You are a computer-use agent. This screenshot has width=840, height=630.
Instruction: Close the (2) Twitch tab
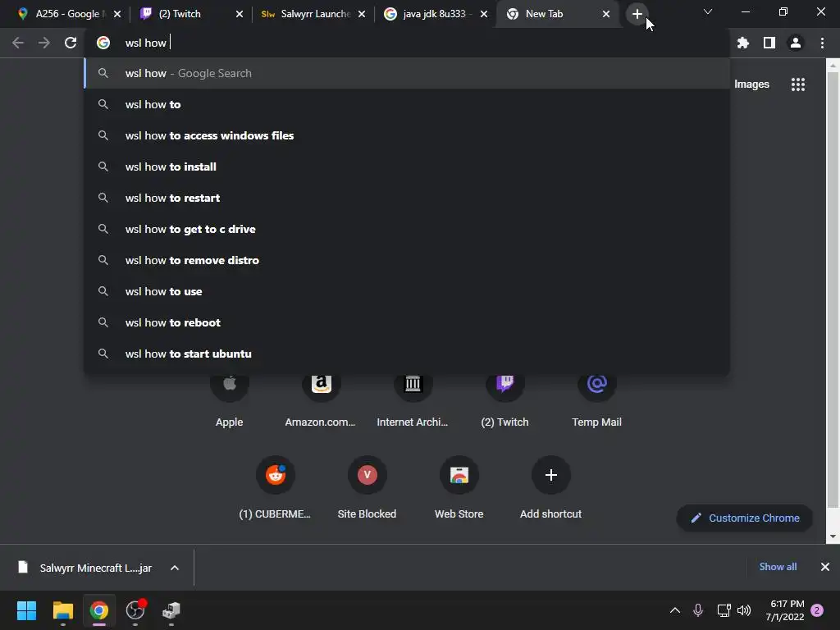click(240, 14)
